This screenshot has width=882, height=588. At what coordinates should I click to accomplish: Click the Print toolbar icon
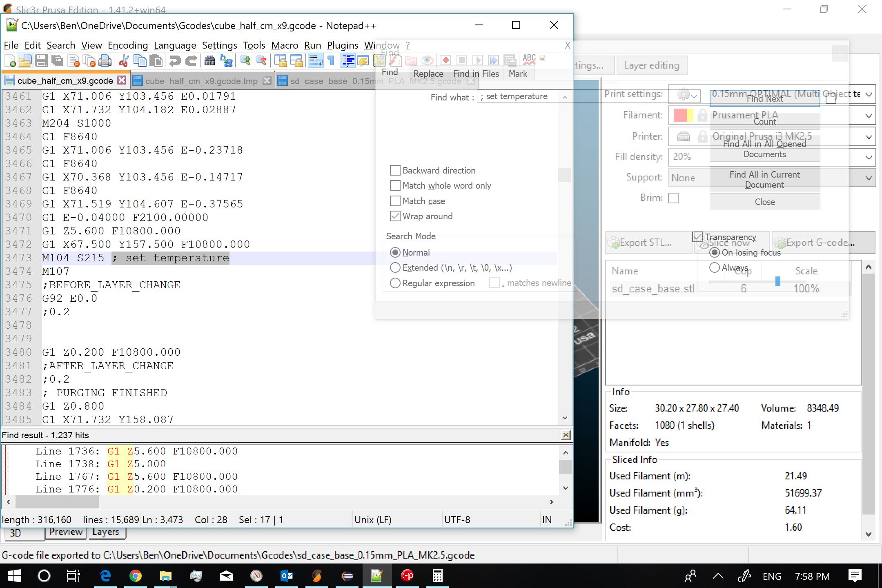[105, 61]
